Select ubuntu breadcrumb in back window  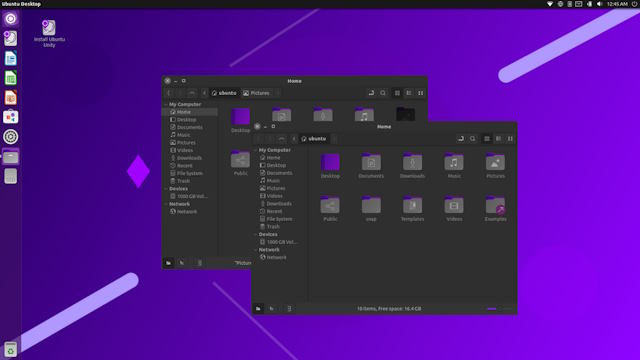224,93
